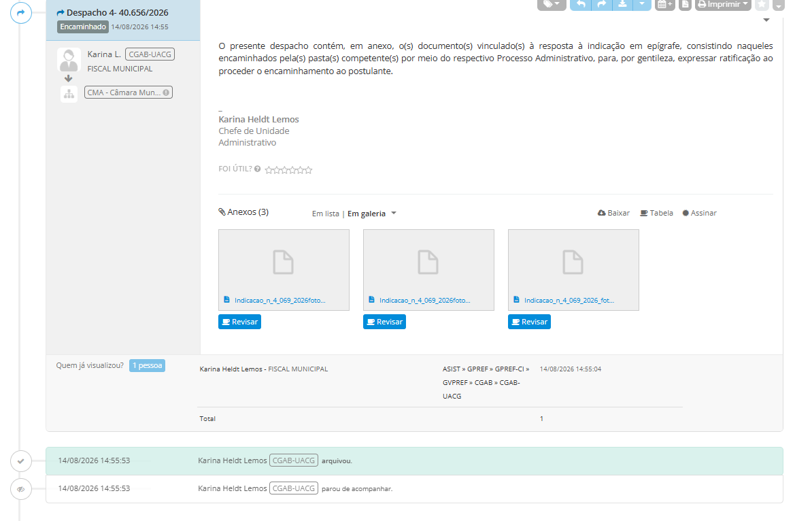The width and height of the screenshot is (812, 521).
Task: Click the reply arrow button in toolbar
Action: pos(581,4)
